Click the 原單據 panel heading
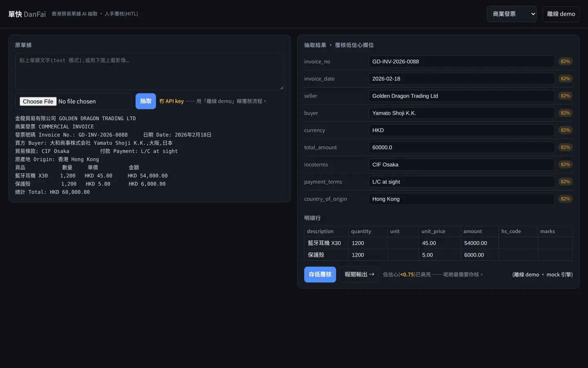This screenshot has width=588, height=368. [x=23, y=45]
